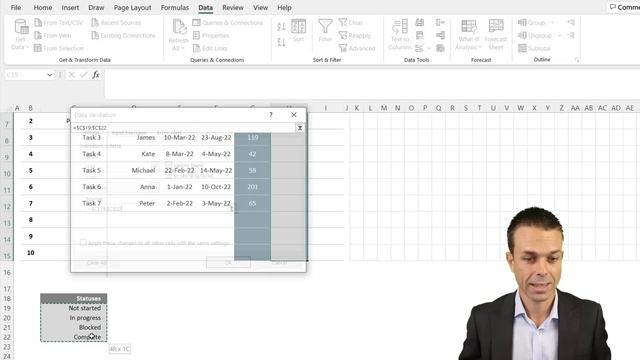Switch to the Insert ribbon tab
Screen dimensions: 640x360
70,7
